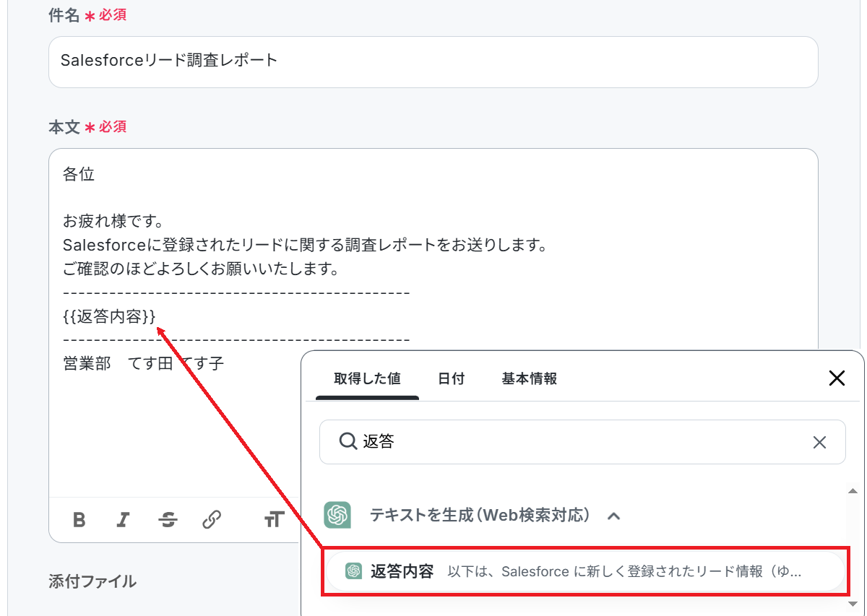Click the scrollbar up arrow in popup
Image resolution: width=867 pixels, height=616 pixels.
(853, 491)
